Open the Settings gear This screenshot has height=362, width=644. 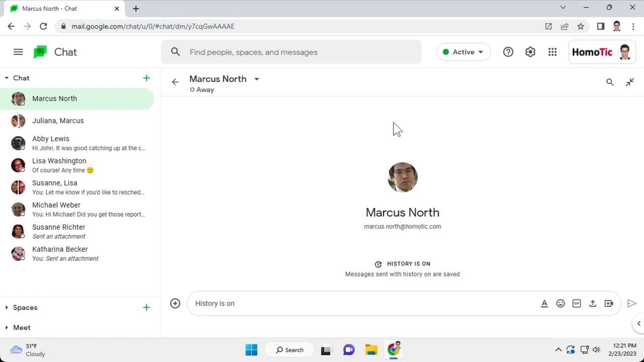point(530,52)
